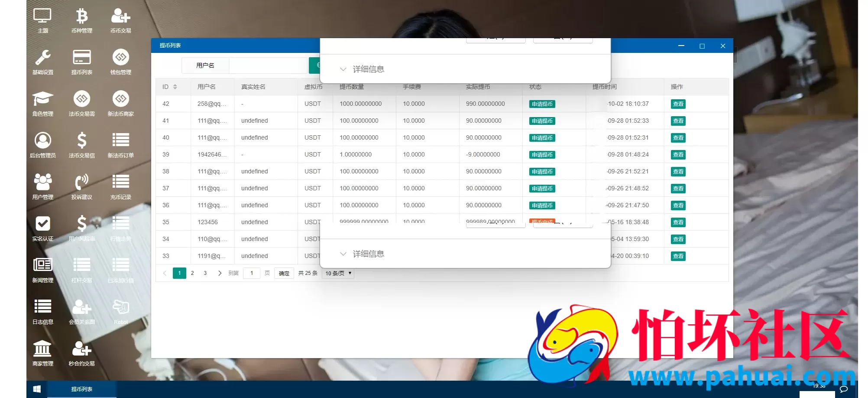The width and height of the screenshot is (868, 398).
Task: Open the 投诉建议 phone icon
Action: [81, 187]
